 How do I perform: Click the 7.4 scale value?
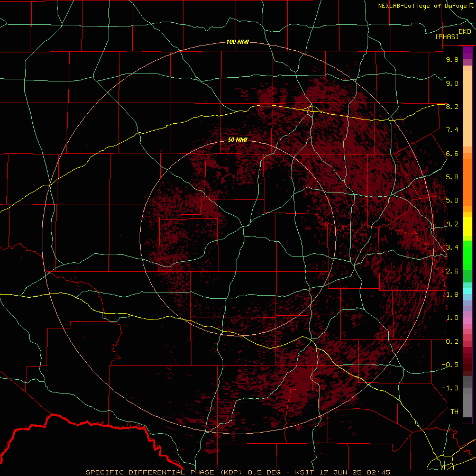(x=452, y=130)
